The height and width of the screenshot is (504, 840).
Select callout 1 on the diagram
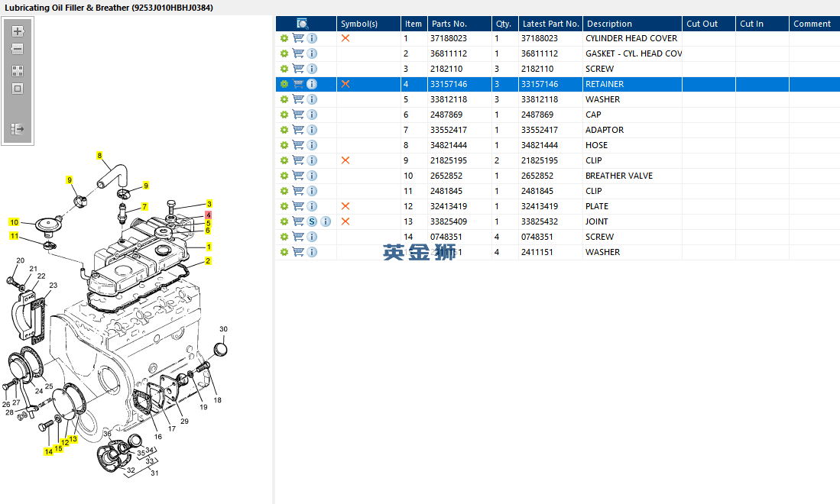[209, 247]
